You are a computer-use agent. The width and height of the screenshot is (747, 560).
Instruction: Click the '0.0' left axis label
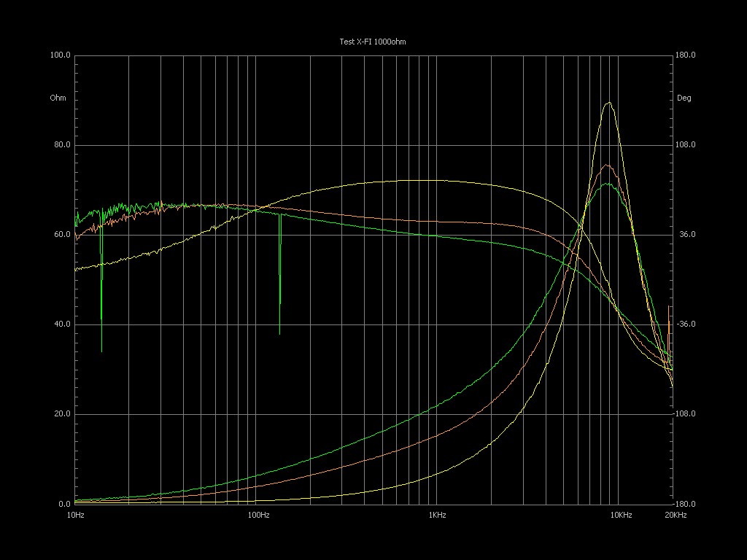[64, 504]
